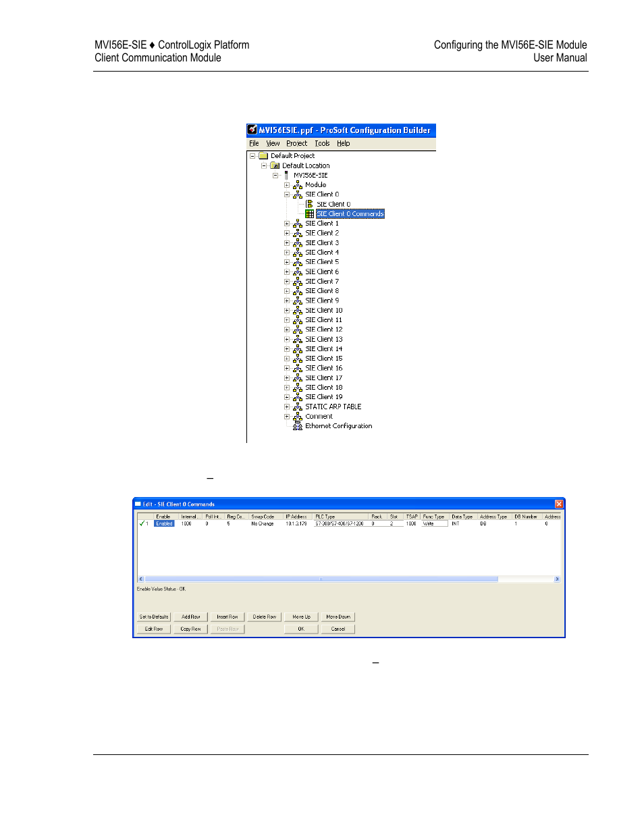Open the Help menu

[344, 143]
